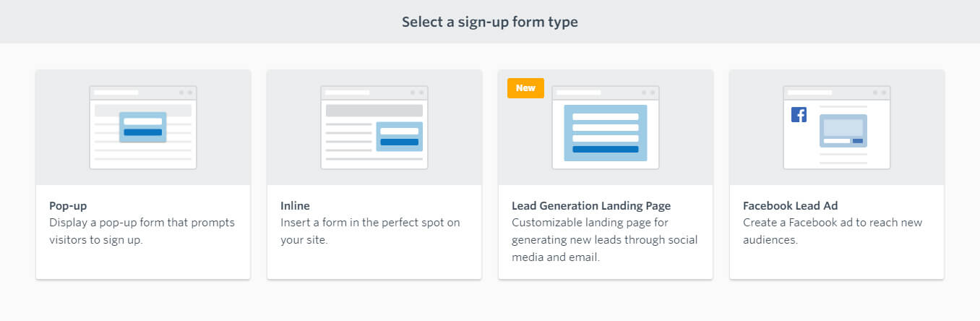Click the Facebook logo icon

(x=799, y=114)
